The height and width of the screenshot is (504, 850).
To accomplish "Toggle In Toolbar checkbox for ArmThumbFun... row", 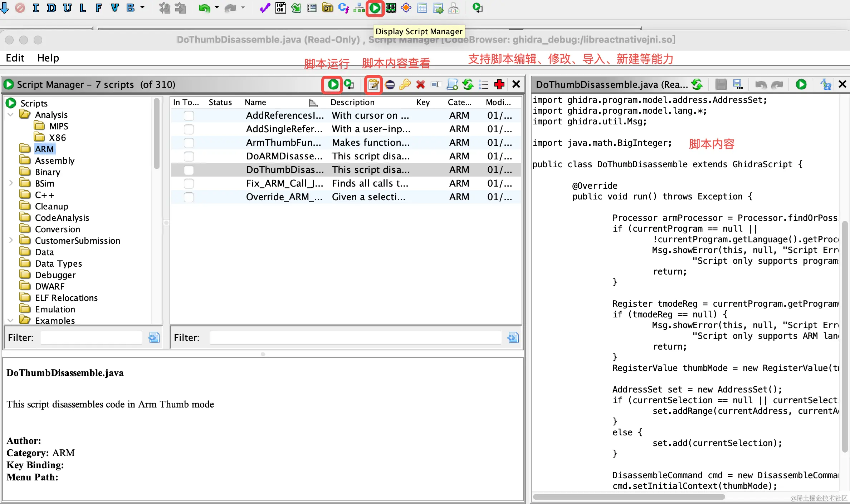I will tap(189, 143).
